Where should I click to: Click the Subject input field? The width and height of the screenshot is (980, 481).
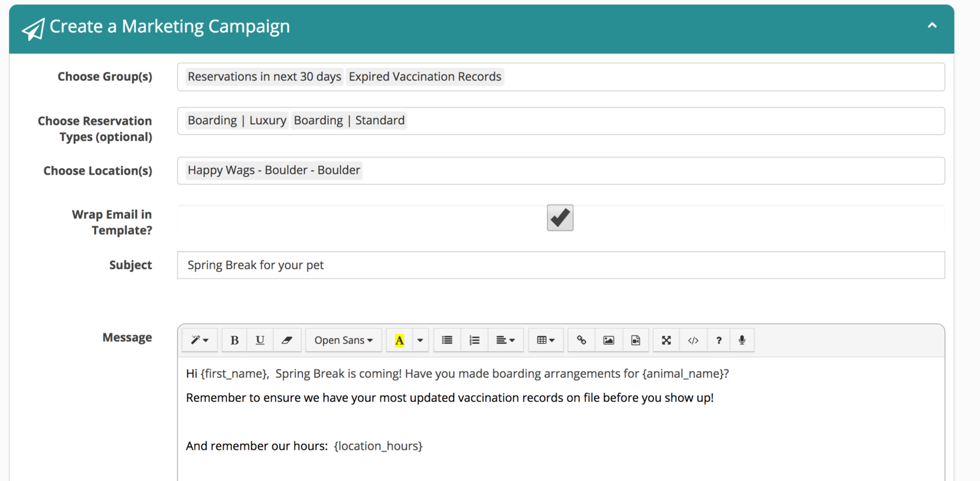tap(561, 265)
